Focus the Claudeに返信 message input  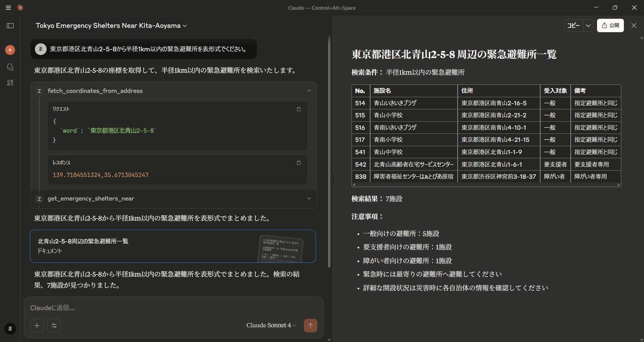tap(173, 308)
